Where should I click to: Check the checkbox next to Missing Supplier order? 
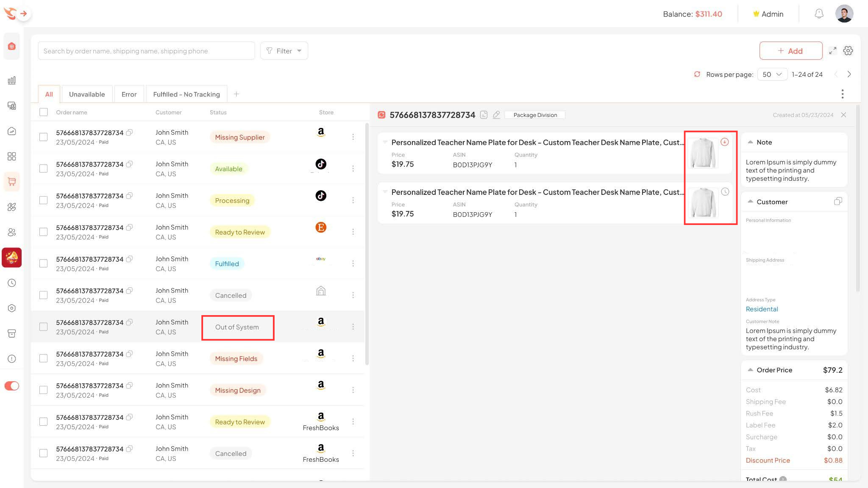[44, 136]
